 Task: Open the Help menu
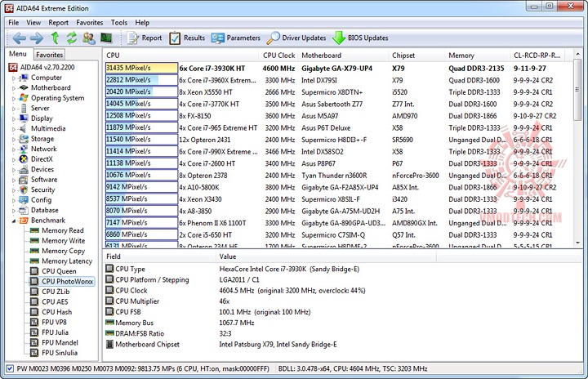(x=142, y=23)
